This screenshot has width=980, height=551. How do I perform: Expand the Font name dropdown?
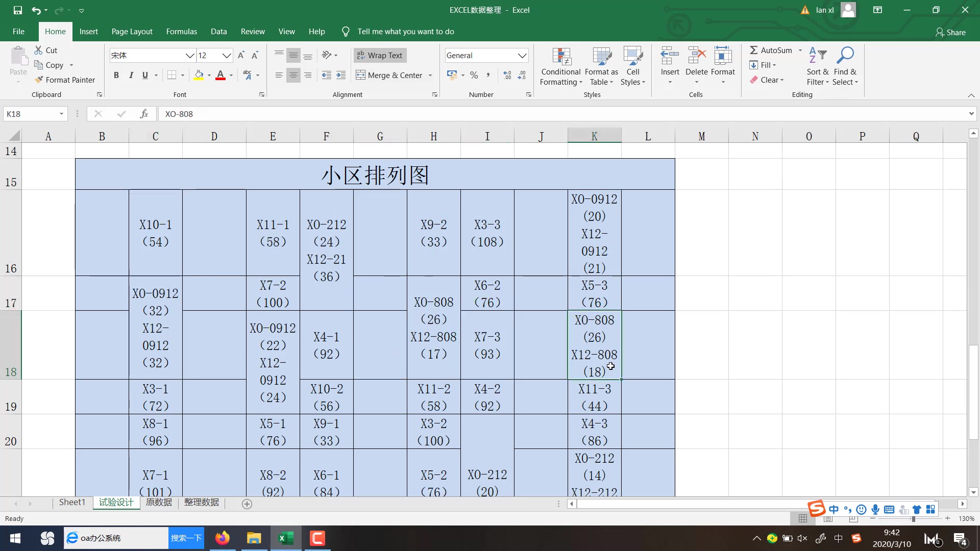pyautogui.click(x=190, y=55)
